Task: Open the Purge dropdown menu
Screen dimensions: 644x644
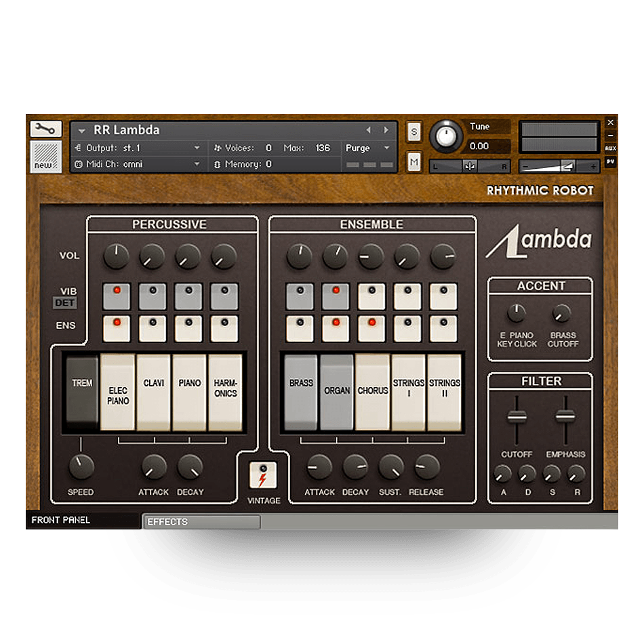Action: click(367, 148)
